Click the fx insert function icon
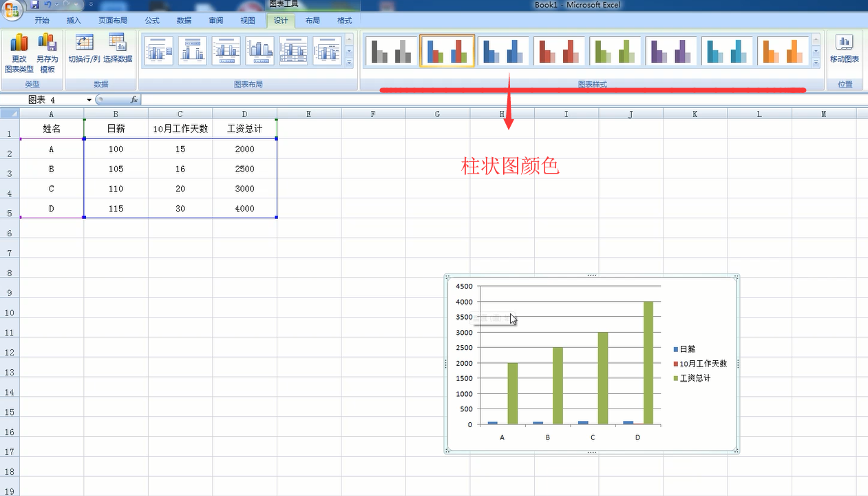Viewport: 868px width, 496px height. pyautogui.click(x=134, y=100)
